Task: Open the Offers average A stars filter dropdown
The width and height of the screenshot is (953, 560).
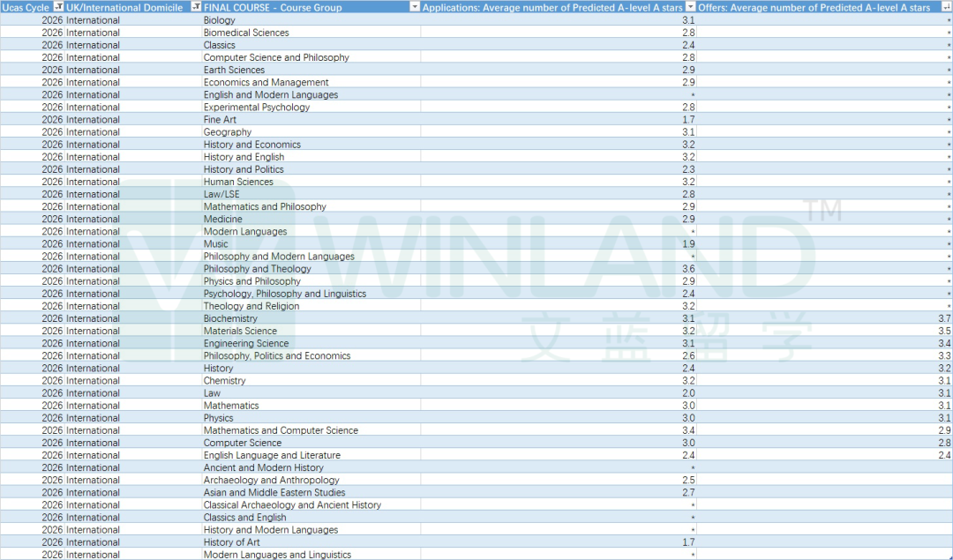Action: (x=947, y=7)
